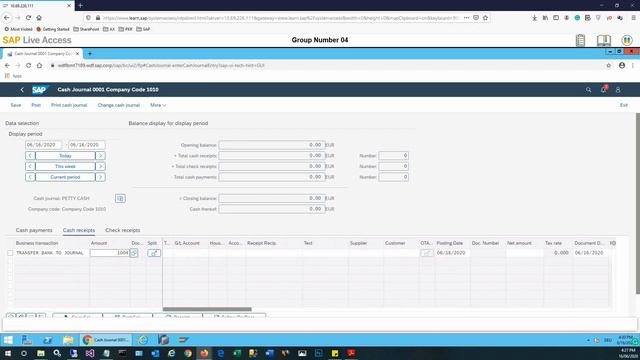Click Firefox downloads arrow icon
Screen dimensions: 640x360
pos(534,18)
